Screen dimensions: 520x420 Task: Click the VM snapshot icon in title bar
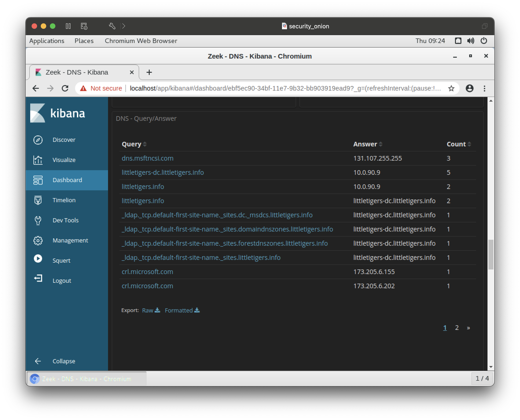coord(84,26)
